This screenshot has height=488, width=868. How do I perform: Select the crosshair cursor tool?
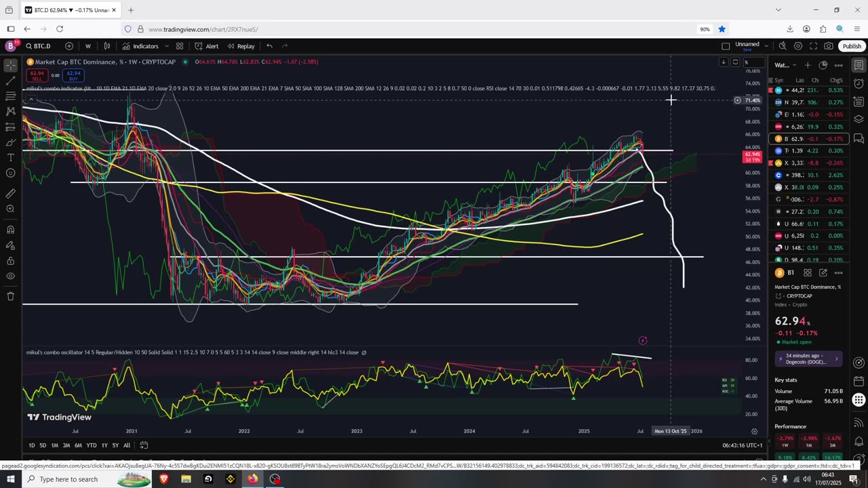[10, 66]
